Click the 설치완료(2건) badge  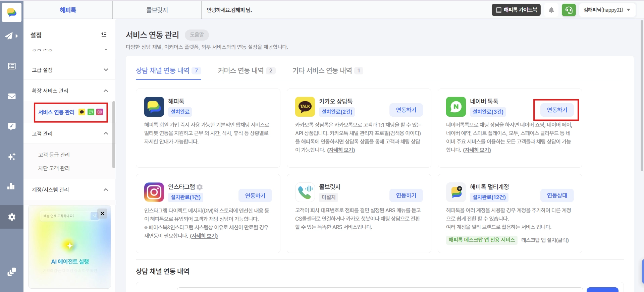tap(337, 112)
